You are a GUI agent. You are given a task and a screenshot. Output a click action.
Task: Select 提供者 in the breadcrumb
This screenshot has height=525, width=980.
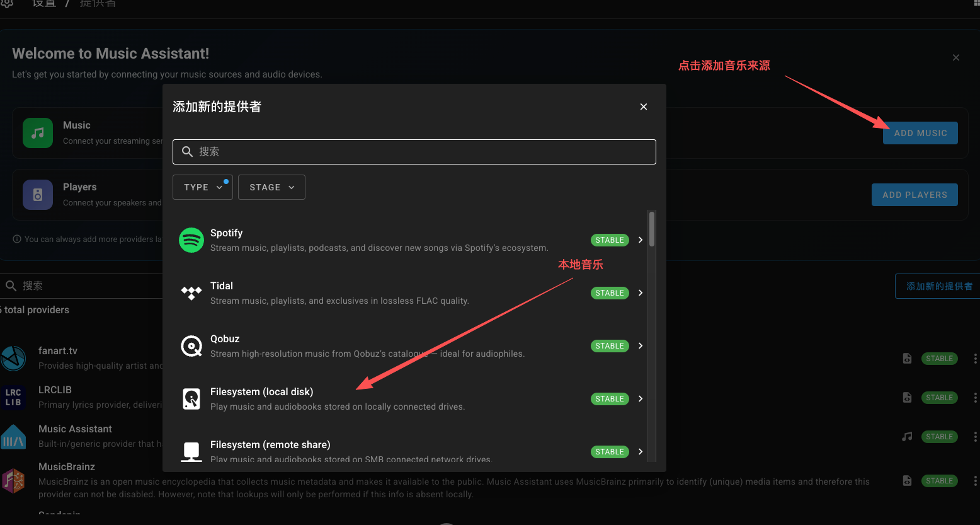point(98,4)
